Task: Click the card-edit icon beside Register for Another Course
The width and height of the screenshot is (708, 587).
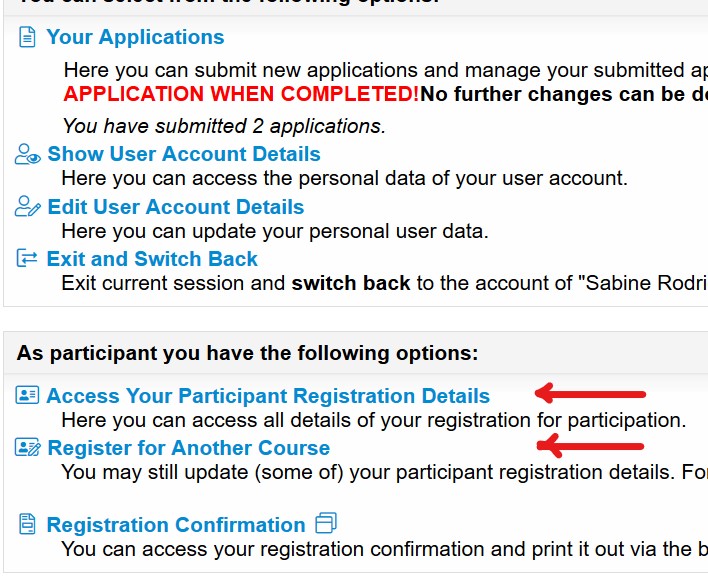Action: 28,447
